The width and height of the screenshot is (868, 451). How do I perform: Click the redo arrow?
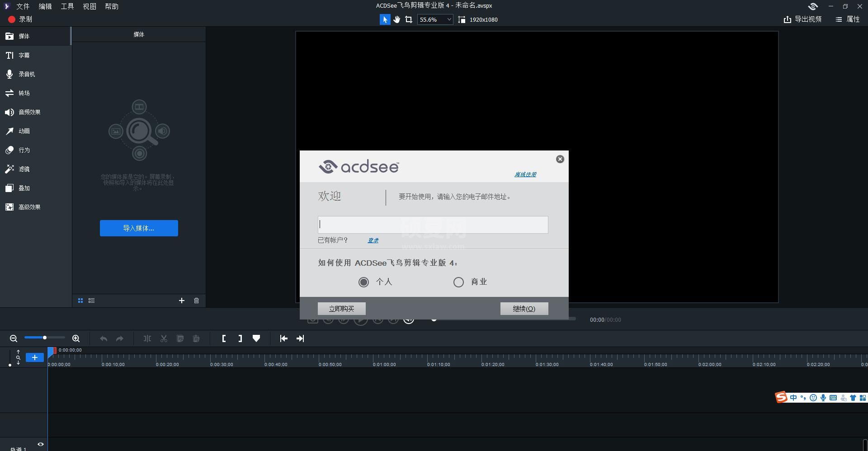(120, 338)
